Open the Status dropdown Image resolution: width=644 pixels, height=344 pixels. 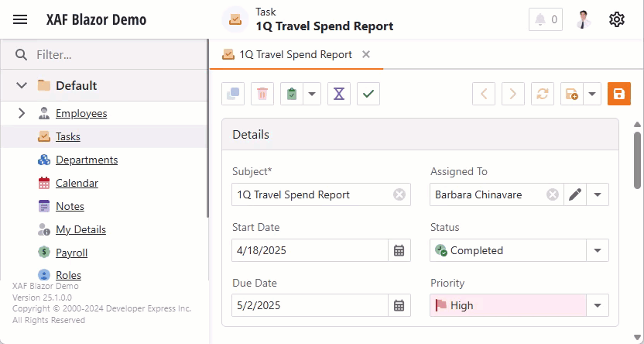point(598,250)
